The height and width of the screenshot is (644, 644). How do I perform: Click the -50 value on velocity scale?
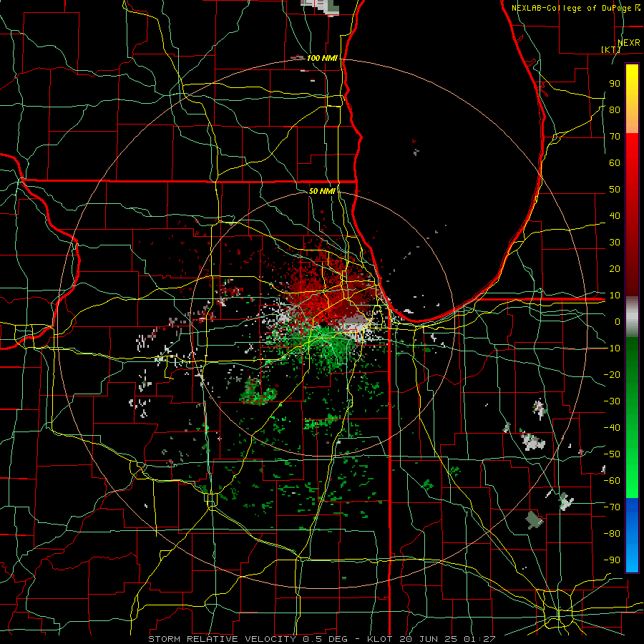[612, 454]
